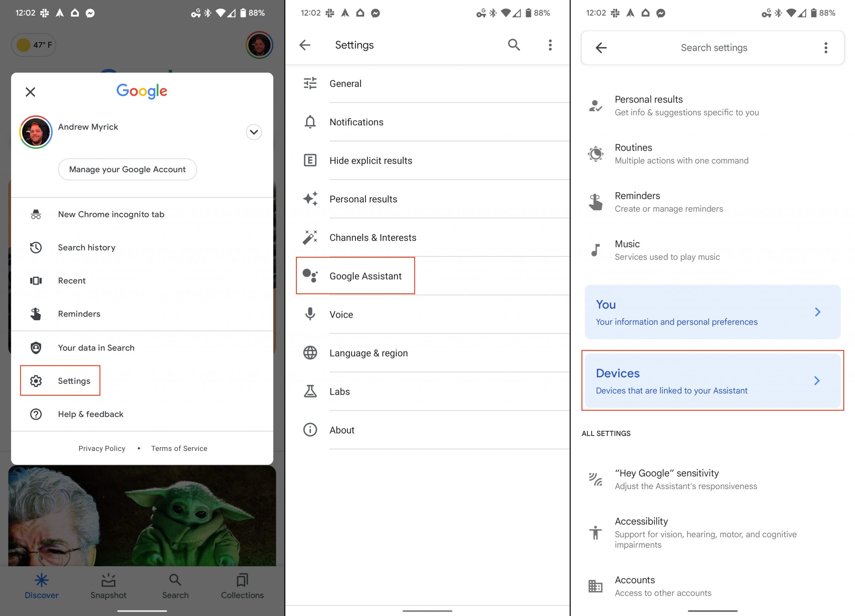This screenshot has height=616, width=855.
Task: Click Manage your Google Account button
Action: 127,169
